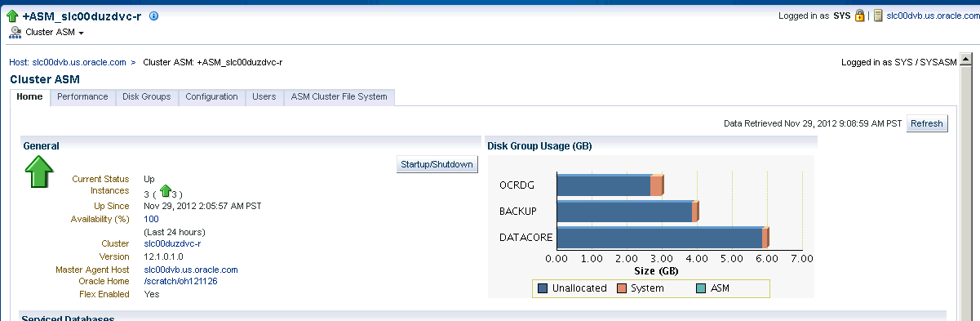This screenshot has height=321, width=980.
Task: Open the ASM Cluster File System tab
Action: click(339, 96)
